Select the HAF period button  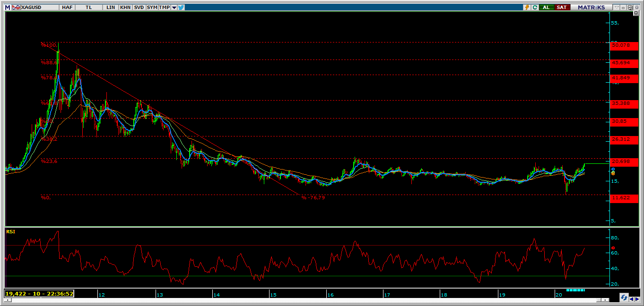pos(67,8)
